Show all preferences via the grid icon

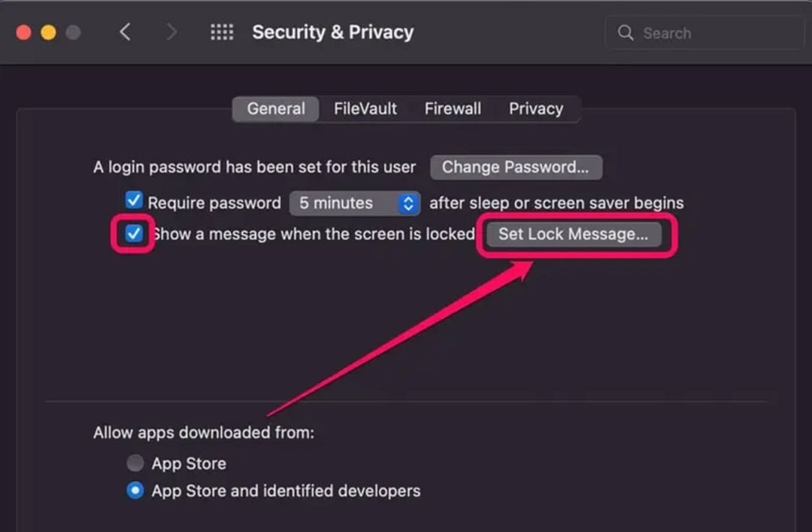[x=222, y=32]
